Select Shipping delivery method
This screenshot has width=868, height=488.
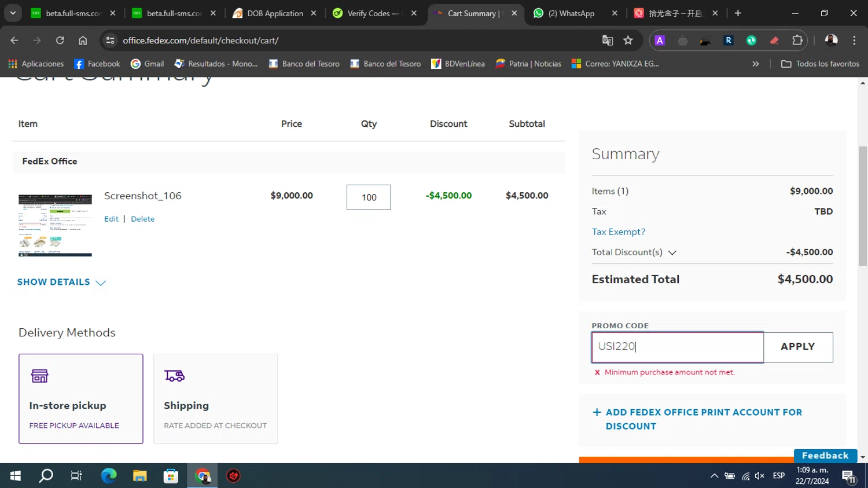pos(215,399)
